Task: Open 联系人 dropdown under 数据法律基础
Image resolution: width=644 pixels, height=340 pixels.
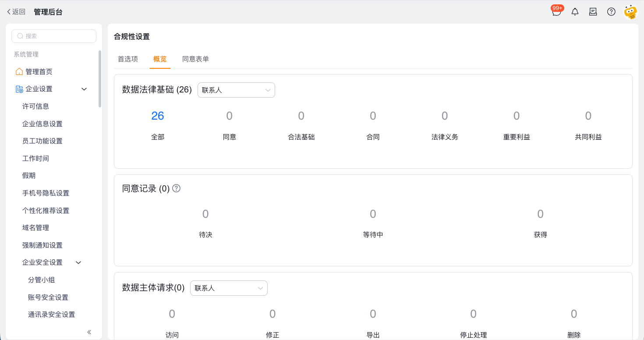Action: tap(236, 90)
